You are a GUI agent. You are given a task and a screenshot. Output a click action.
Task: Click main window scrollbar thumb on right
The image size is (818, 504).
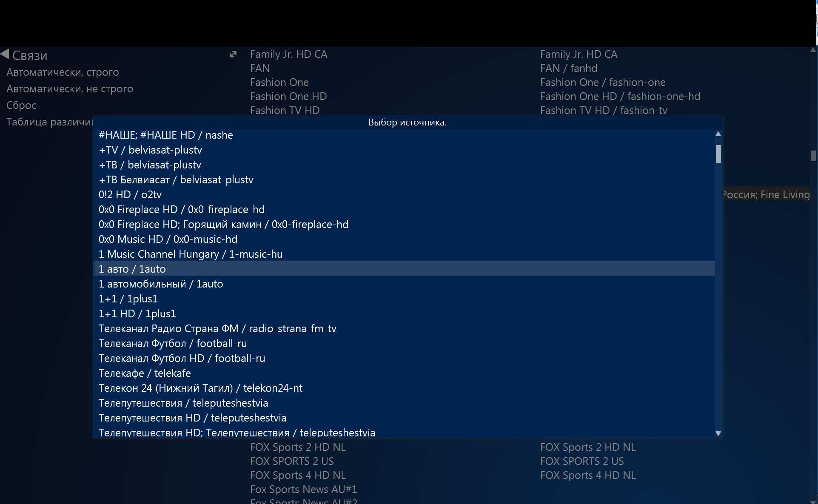tap(813, 156)
